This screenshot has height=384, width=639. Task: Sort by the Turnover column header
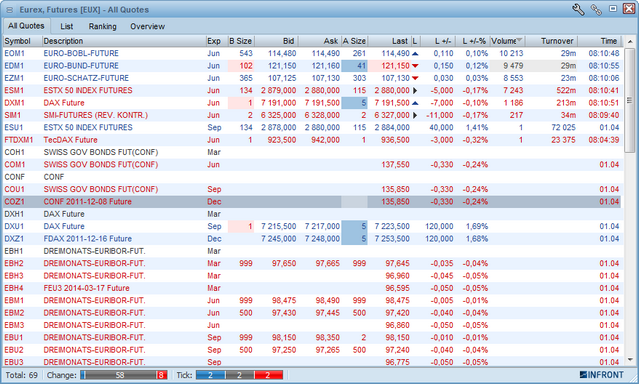pyautogui.click(x=551, y=41)
